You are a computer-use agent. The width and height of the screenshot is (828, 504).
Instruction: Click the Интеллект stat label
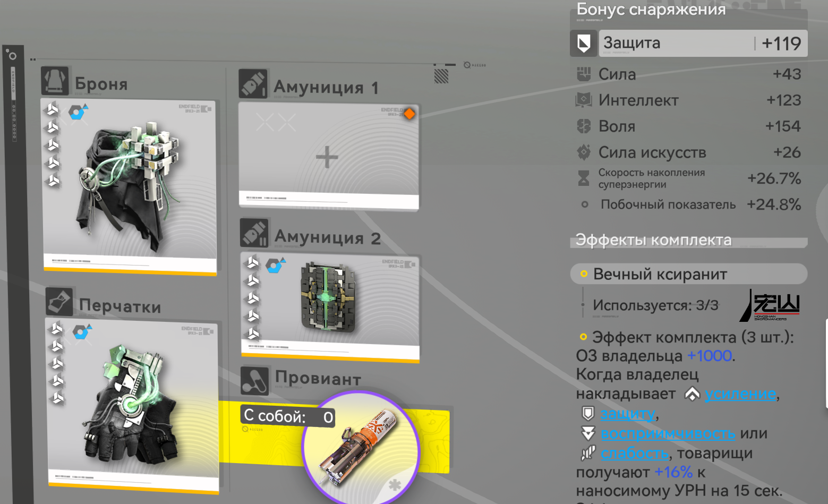pyautogui.click(x=638, y=100)
